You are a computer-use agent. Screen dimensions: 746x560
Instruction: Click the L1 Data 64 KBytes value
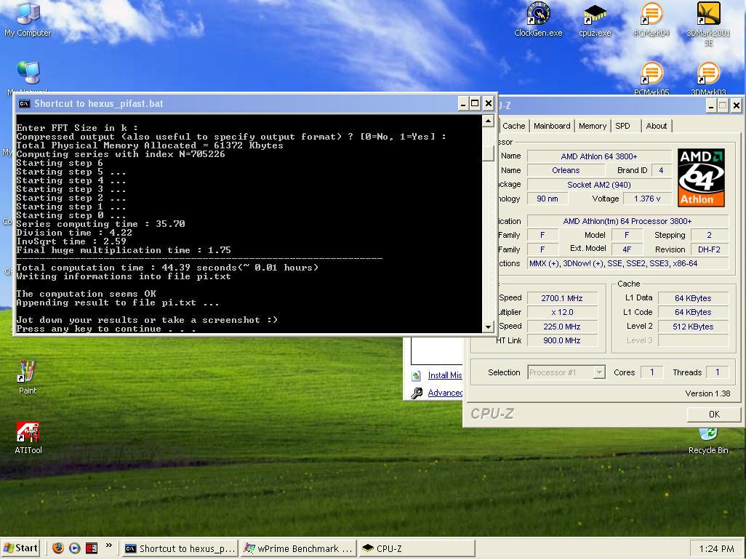coord(693,298)
